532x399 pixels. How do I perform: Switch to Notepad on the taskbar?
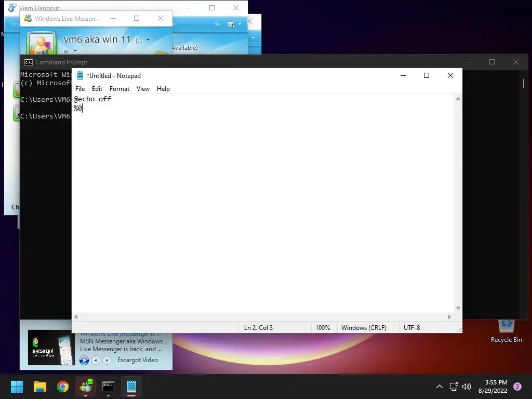131,387
